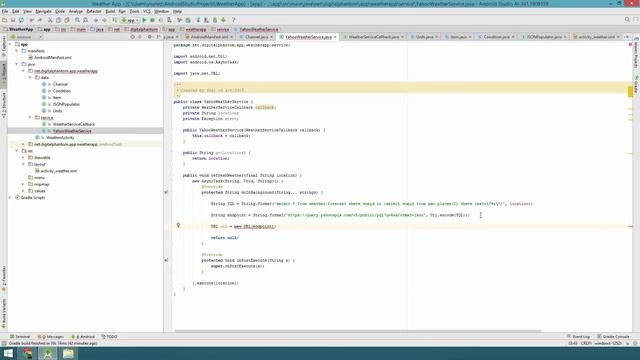Click the Debug app bug icon
The width and height of the screenshot is (640, 360).
[x=152, y=20]
